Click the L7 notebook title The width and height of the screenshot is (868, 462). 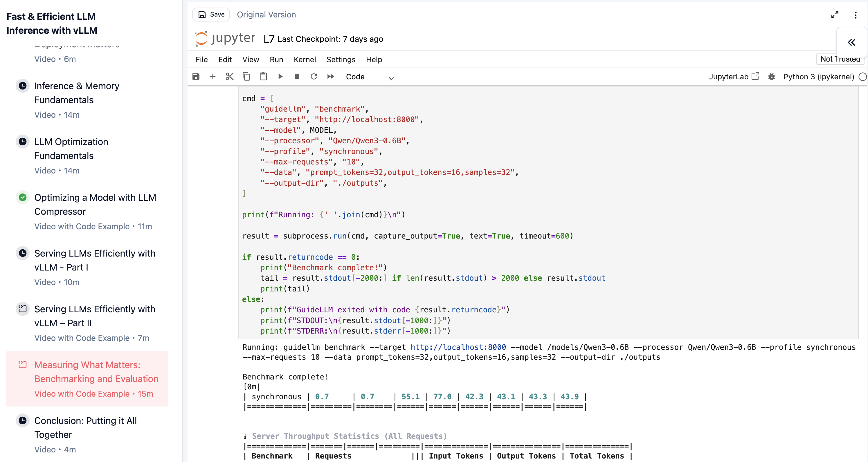269,39
